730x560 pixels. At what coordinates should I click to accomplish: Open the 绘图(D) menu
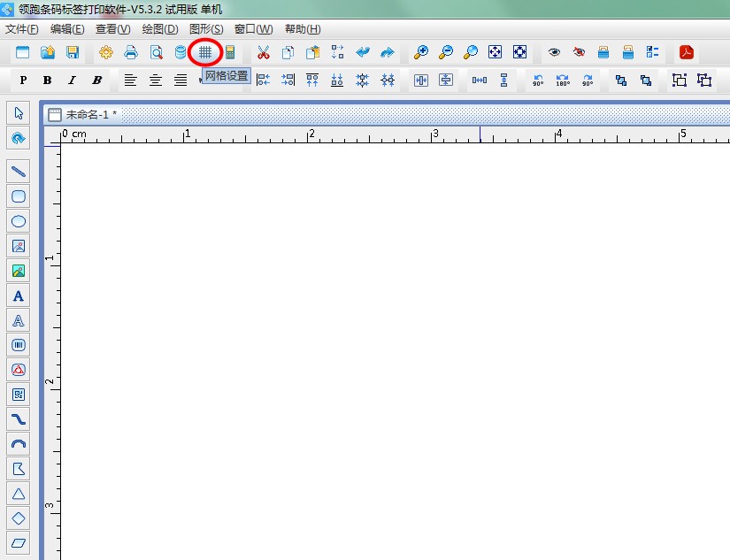tap(160, 29)
